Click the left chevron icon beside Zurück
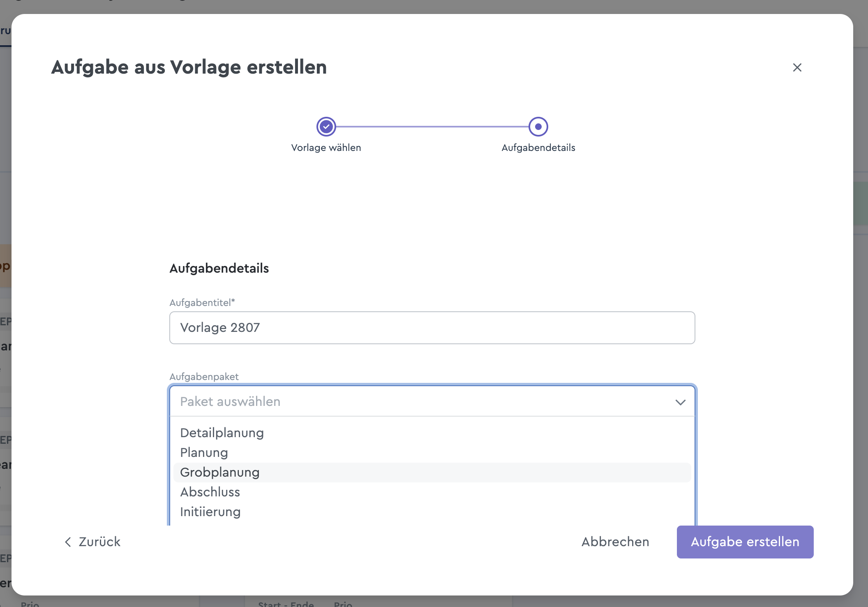 (68, 542)
